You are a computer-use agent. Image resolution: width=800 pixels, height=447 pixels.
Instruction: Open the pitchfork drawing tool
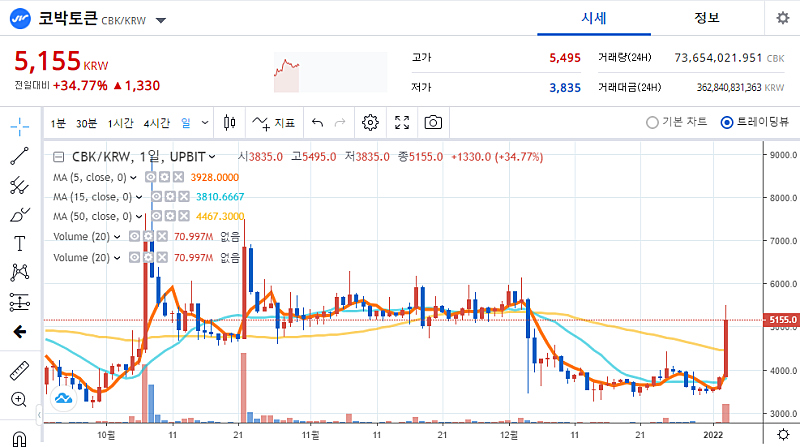tap(19, 185)
